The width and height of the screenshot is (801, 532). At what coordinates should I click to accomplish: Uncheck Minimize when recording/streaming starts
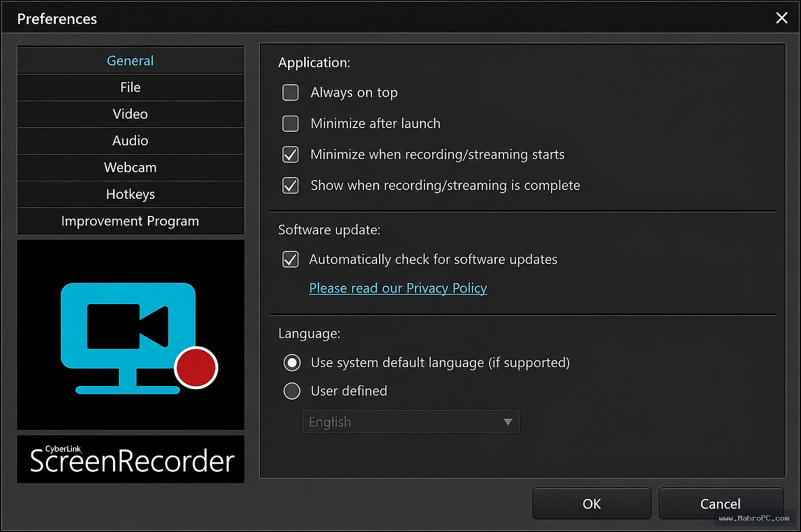(291, 155)
